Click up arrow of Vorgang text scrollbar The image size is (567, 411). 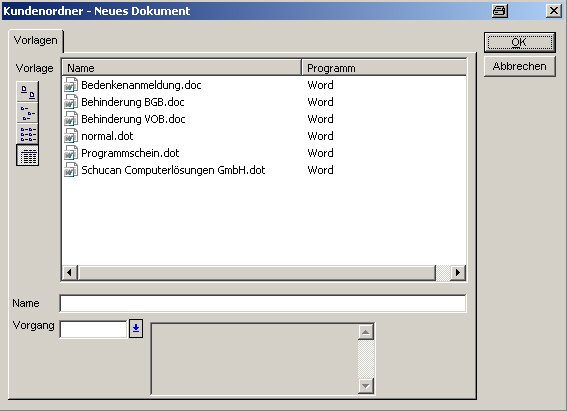coord(366,332)
